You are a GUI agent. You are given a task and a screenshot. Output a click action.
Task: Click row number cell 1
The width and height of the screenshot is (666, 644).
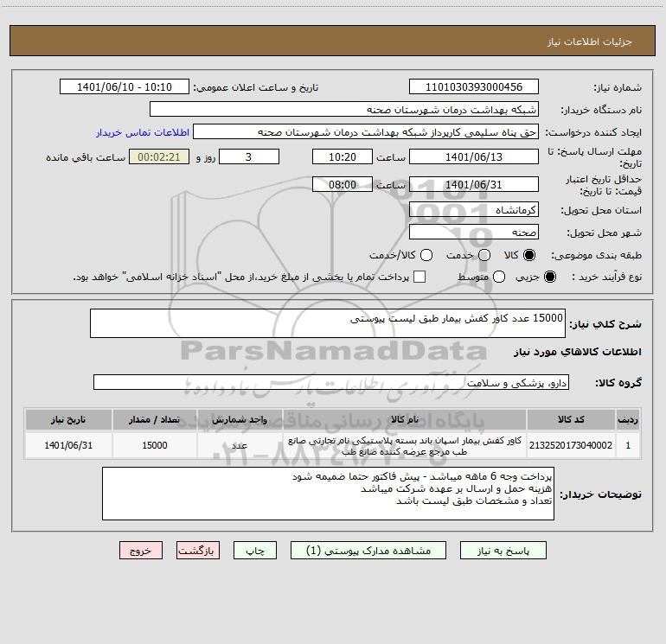(x=628, y=445)
